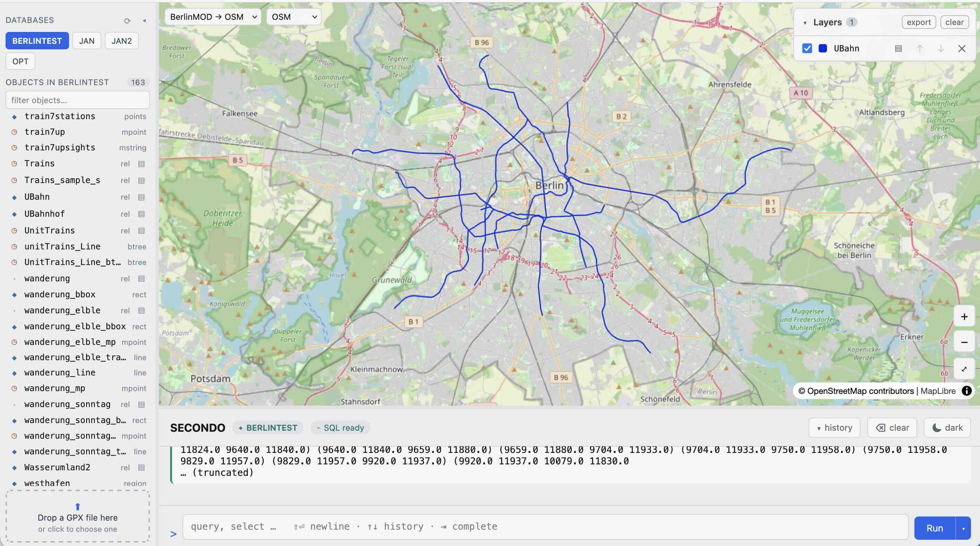Move the UBahn layer down
The width and height of the screenshot is (980, 546).
coord(941,48)
